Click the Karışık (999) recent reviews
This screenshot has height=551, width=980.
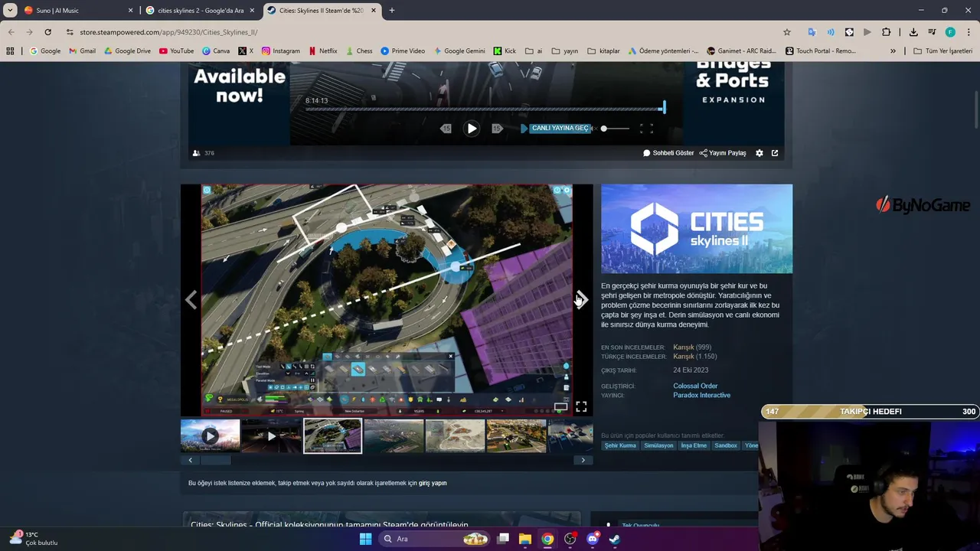point(692,347)
